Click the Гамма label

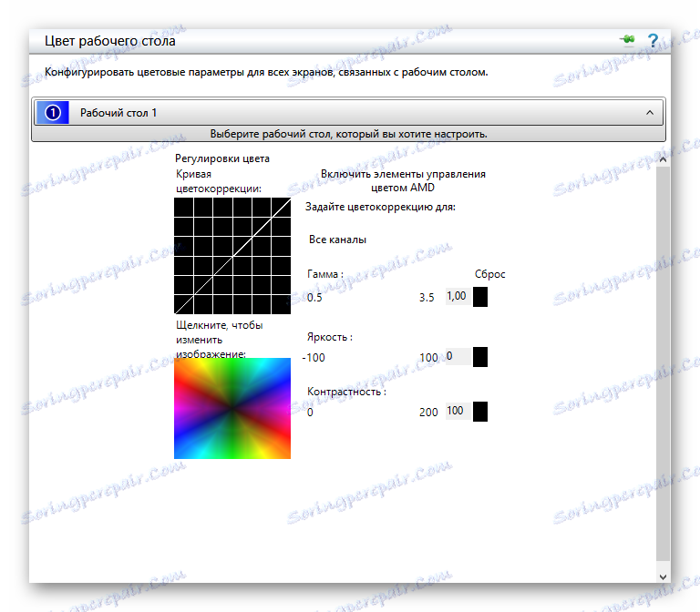click(325, 274)
